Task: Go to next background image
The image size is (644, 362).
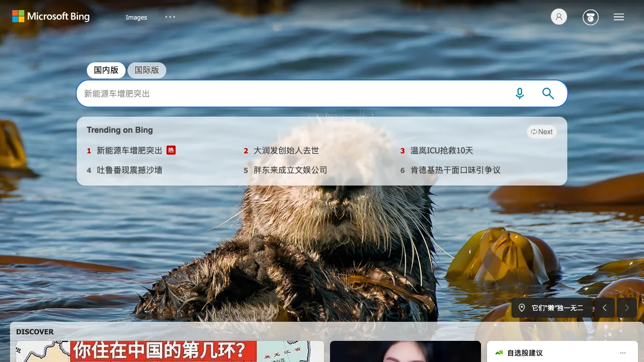Action: coord(627,308)
